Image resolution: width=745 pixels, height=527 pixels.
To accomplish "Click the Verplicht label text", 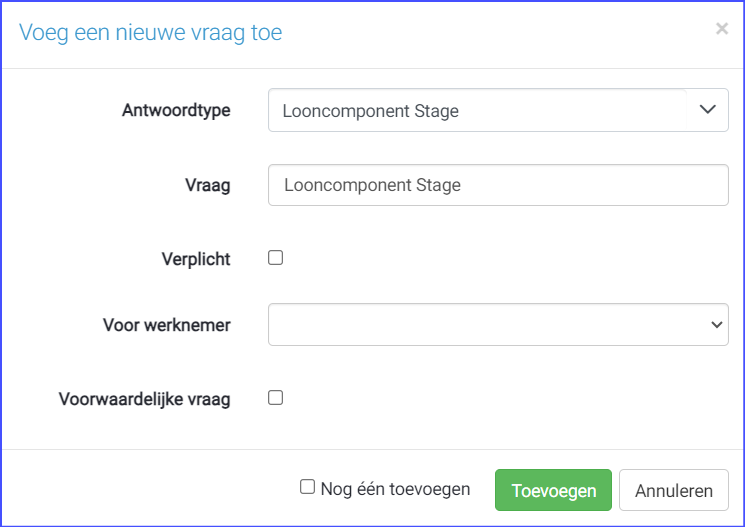I will tap(196, 259).
